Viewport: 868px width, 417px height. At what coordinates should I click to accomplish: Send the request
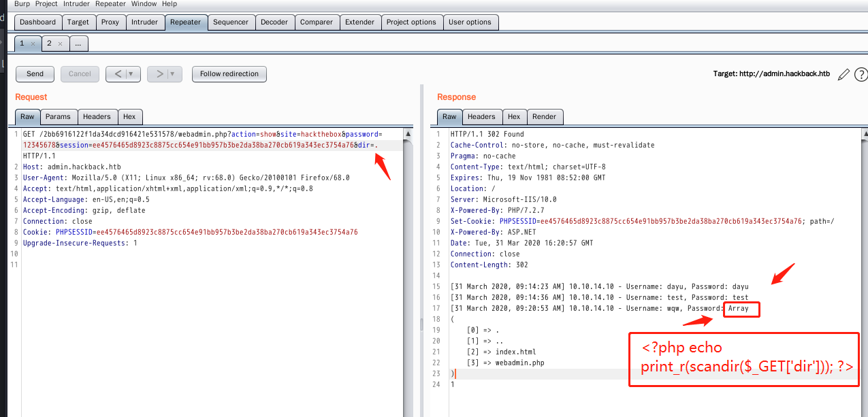tap(35, 73)
